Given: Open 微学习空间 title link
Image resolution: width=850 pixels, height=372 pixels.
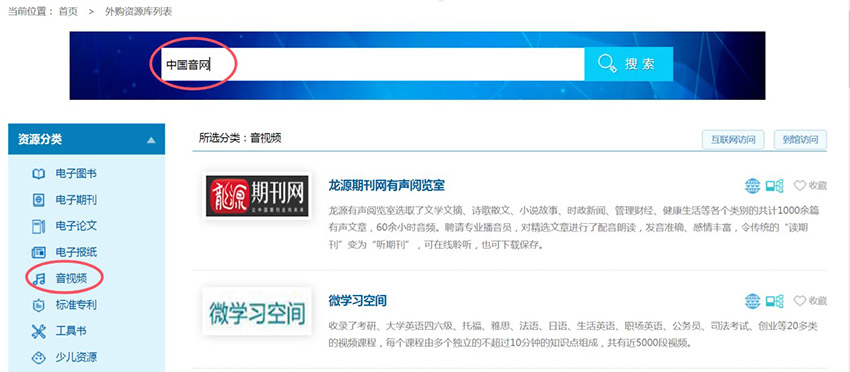Looking at the screenshot, I should [357, 300].
